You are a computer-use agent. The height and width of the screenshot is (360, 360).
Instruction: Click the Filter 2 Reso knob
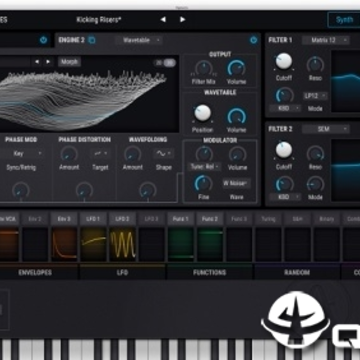[315, 154]
